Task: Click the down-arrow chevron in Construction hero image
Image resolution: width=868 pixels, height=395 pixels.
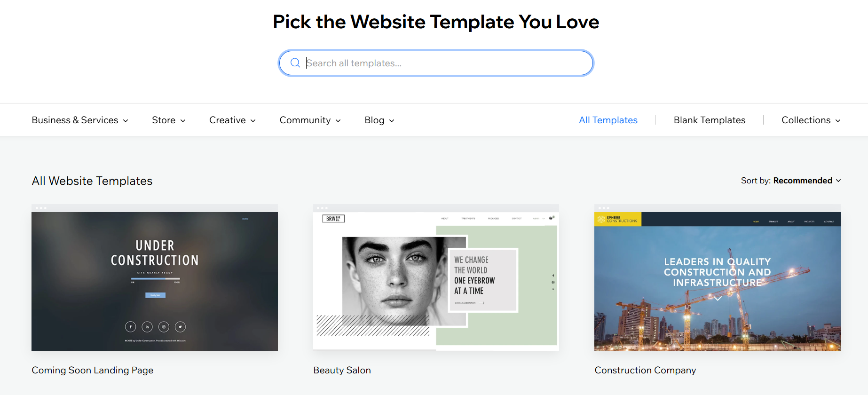Action: pos(718,298)
